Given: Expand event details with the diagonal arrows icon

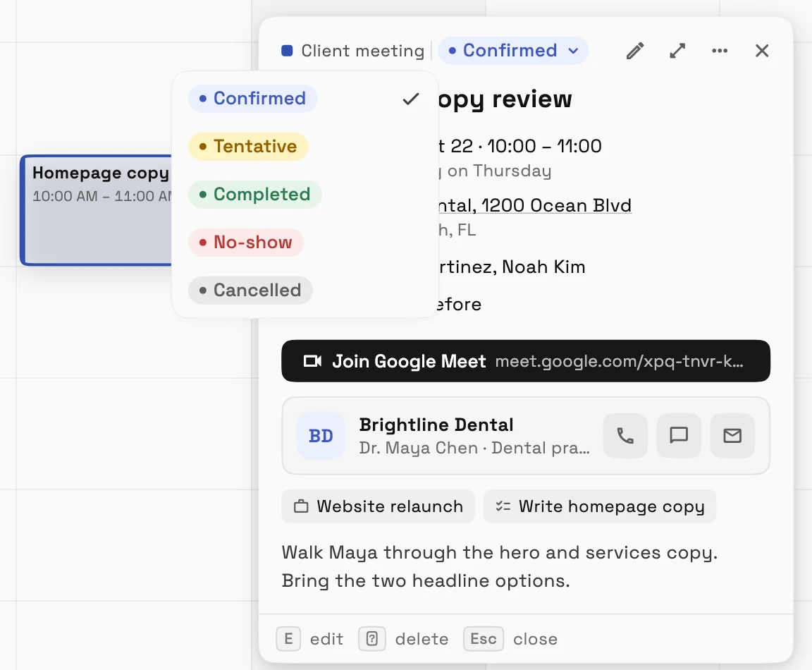Looking at the screenshot, I should click(x=677, y=51).
